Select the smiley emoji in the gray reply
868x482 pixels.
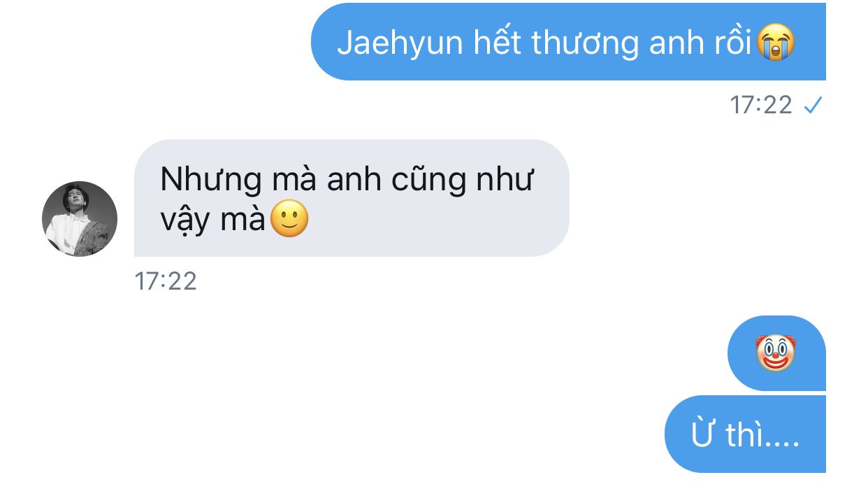289,220
